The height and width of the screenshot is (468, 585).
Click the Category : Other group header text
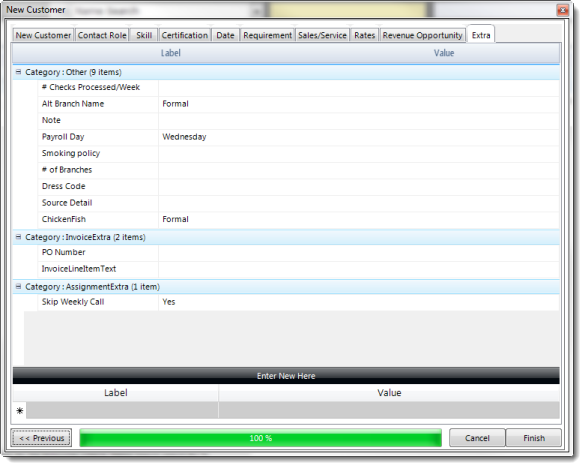click(x=73, y=72)
